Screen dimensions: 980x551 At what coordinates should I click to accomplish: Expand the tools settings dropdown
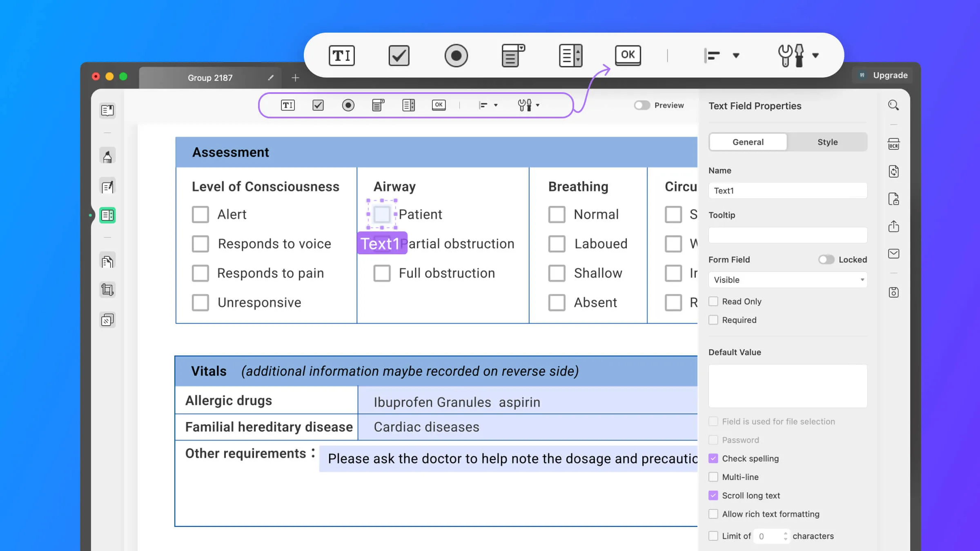pos(815,55)
